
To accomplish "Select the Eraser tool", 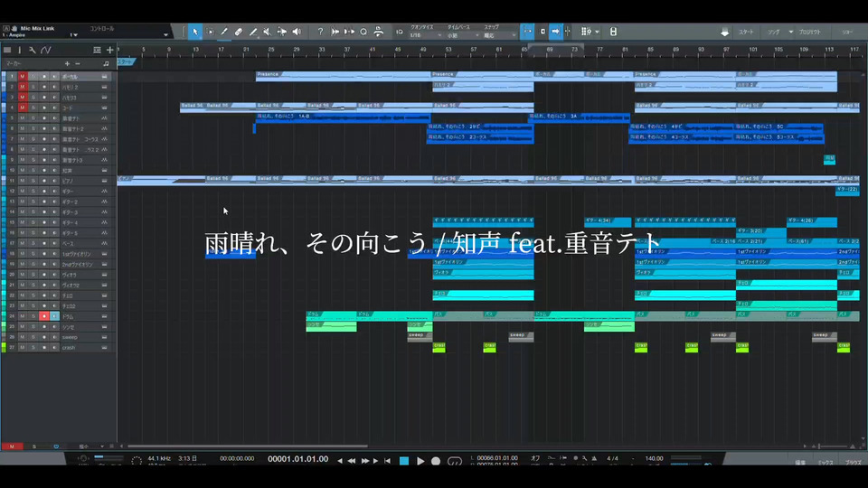I will [x=239, y=32].
